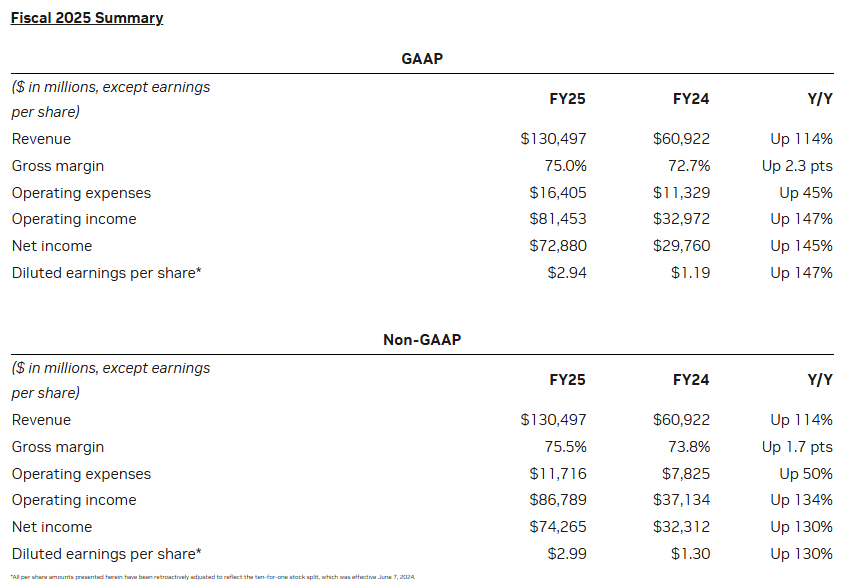Select Non-GAAP net income $32,312

point(682,527)
